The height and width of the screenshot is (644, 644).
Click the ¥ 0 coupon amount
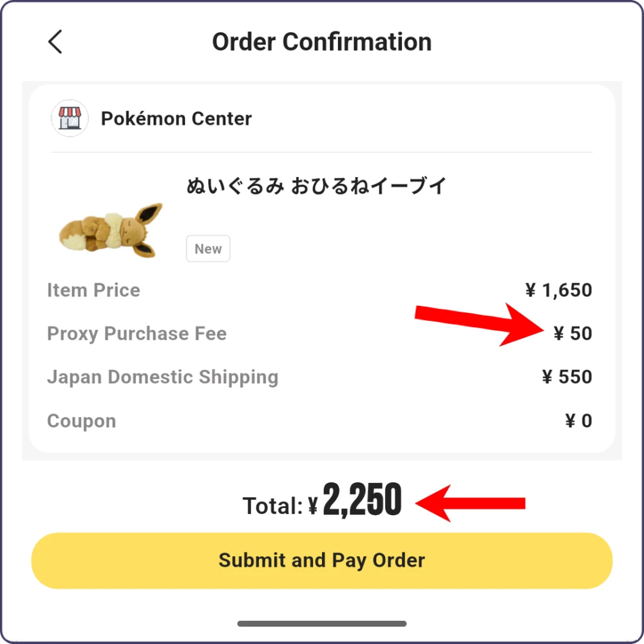[578, 421]
